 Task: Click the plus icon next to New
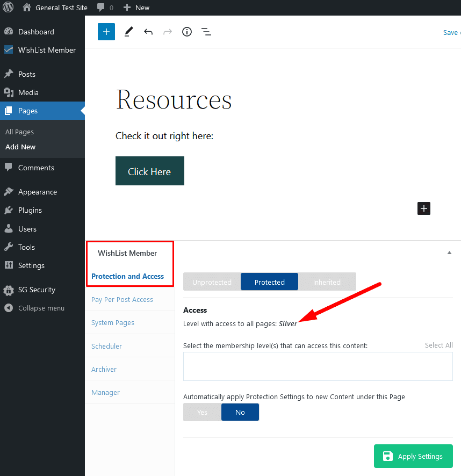(x=127, y=8)
